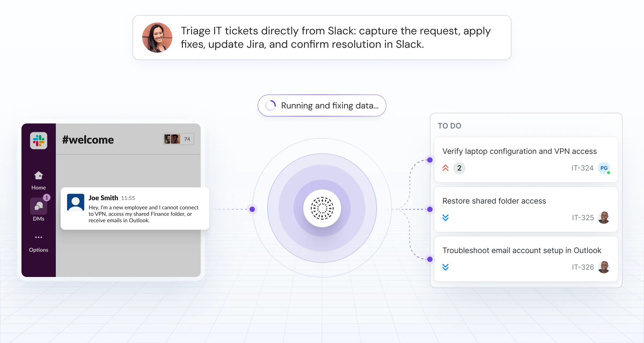Click Joe Smith's profile avatar
This screenshot has height=343, width=644.
(76, 202)
